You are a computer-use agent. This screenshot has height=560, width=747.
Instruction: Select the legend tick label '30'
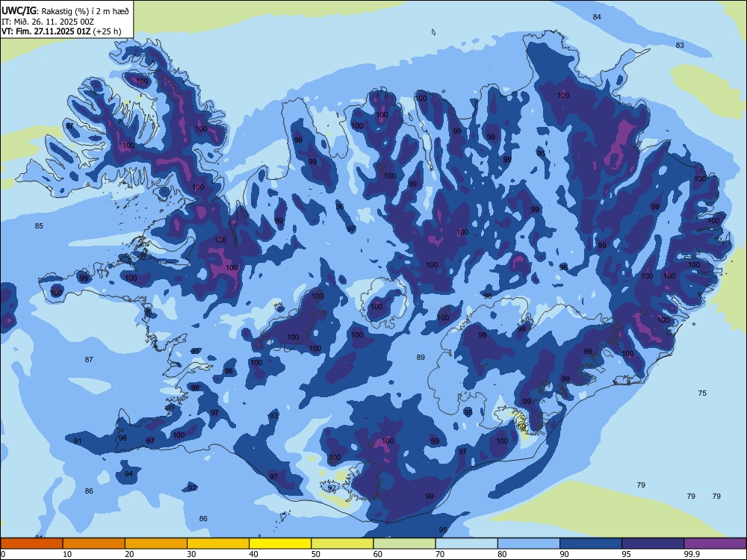point(191,554)
